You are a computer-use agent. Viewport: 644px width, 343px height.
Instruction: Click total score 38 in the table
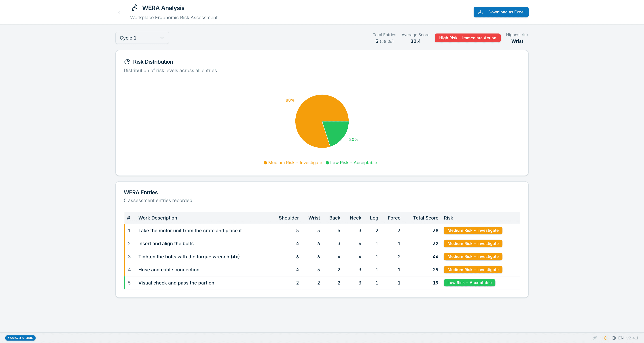click(x=436, y=230)
